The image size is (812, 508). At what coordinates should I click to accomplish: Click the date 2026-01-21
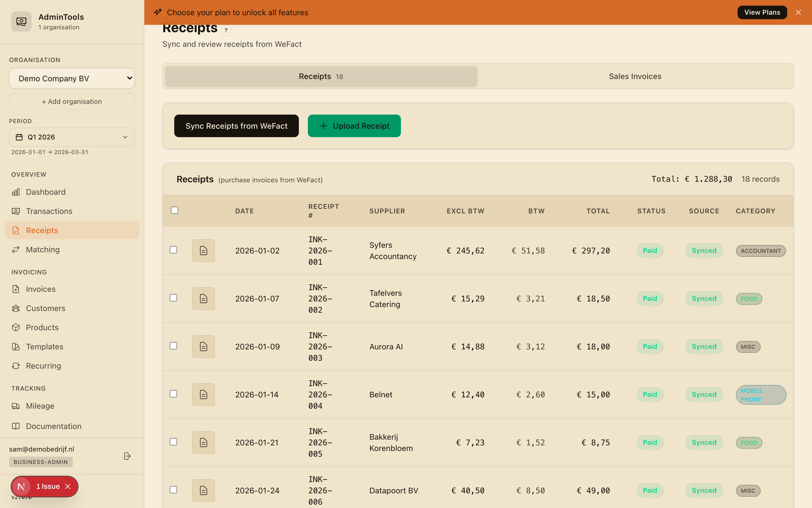coord(257,443)
